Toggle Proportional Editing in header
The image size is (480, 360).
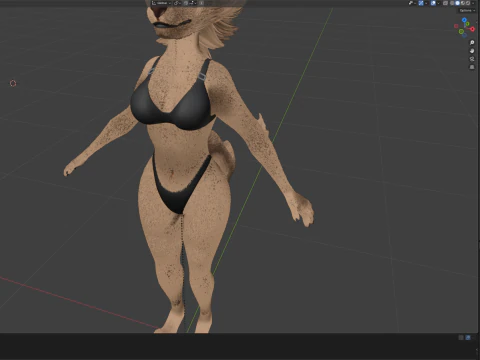(201, 3)
